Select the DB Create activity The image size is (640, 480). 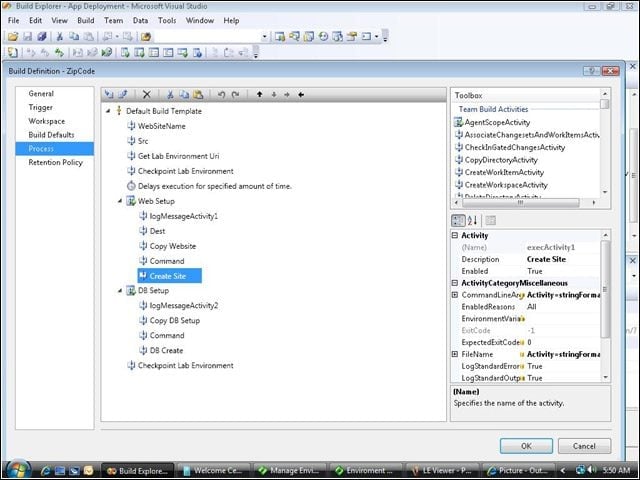[x=166, y=350]
